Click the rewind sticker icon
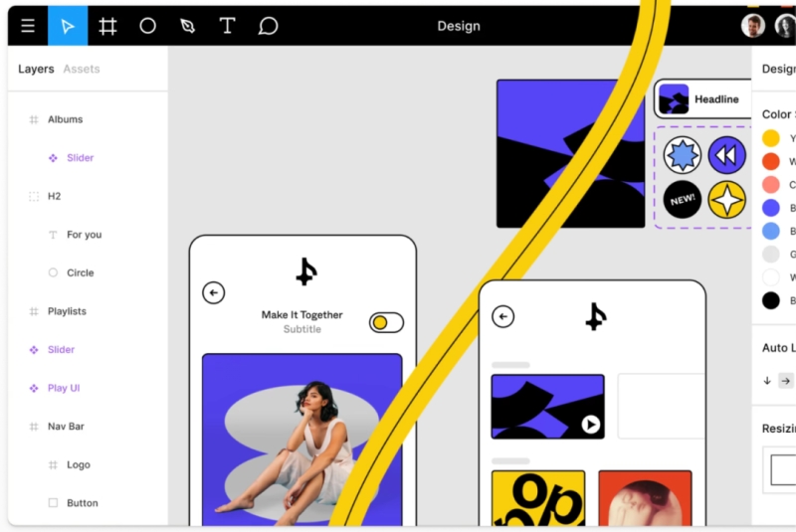Viewport: 796px width, 532px height. (x=727, y=155)
